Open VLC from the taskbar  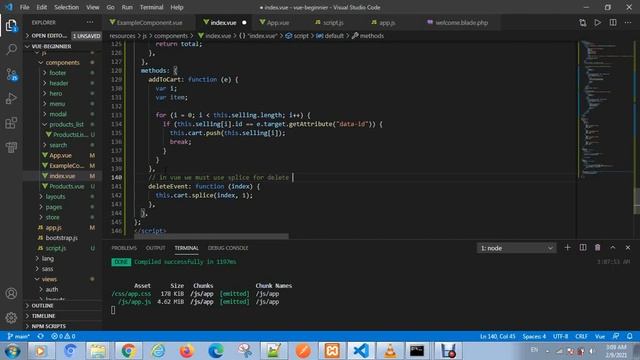coord(390,351)
